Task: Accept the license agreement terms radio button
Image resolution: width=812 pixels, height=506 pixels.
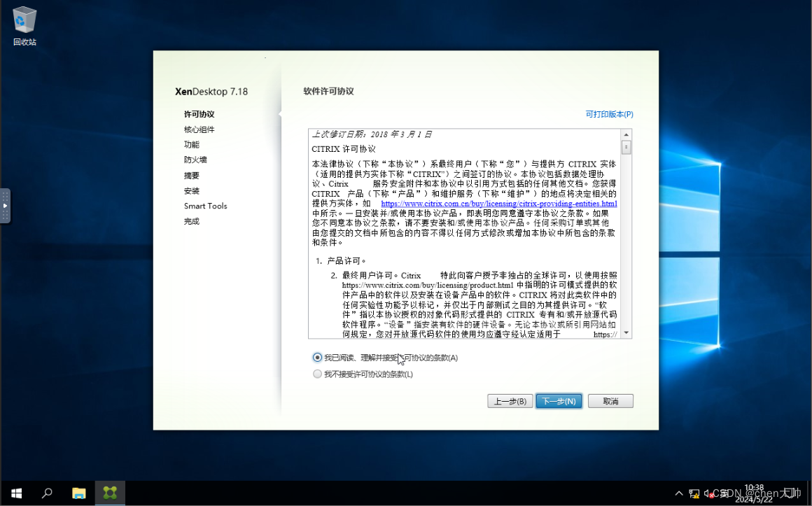Action: click(317, 358)
